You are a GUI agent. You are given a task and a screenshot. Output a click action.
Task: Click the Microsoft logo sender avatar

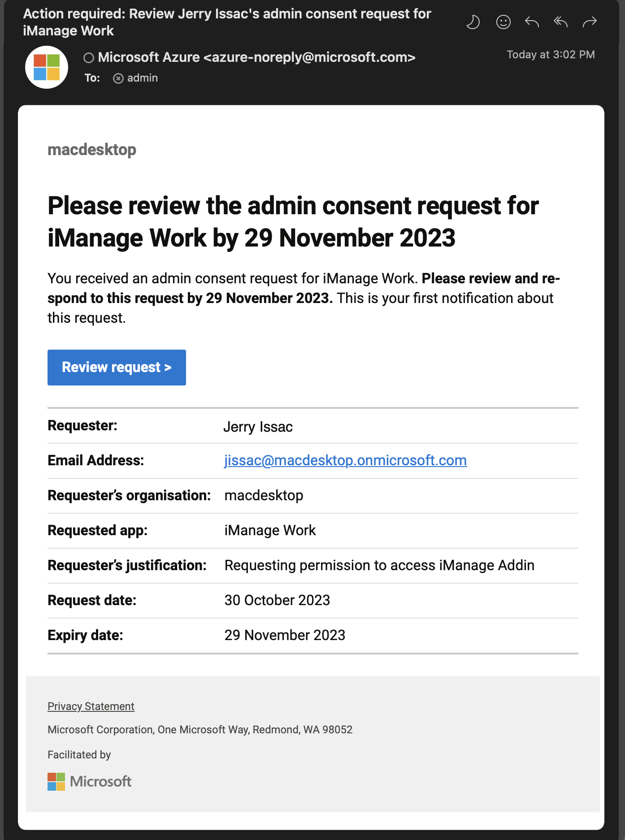point(47,67)
